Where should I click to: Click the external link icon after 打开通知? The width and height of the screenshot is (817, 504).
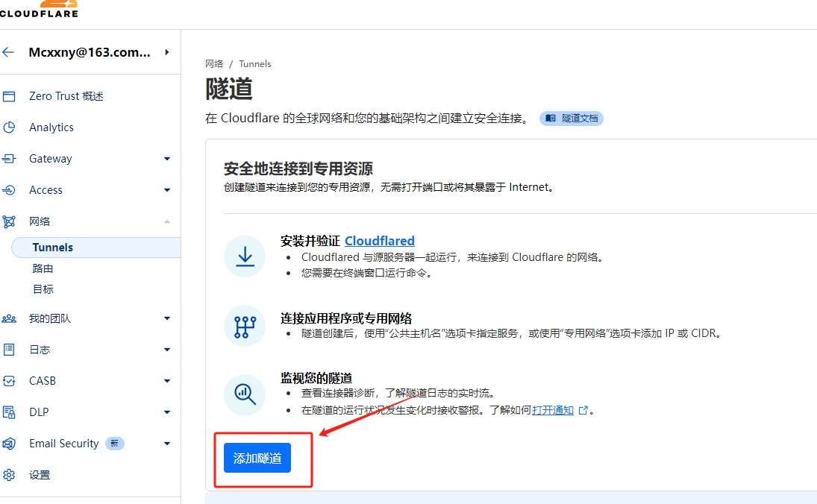point(583,410)
